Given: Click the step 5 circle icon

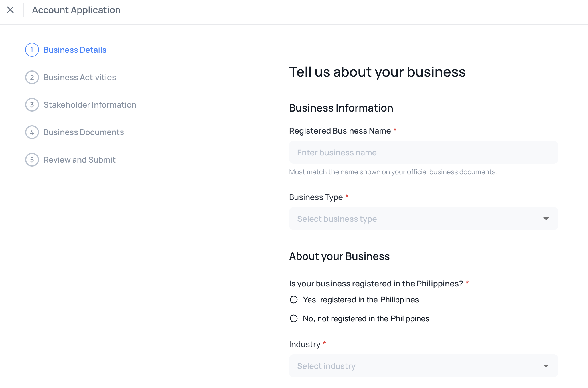Looking at the screenshot, I should (x=32, y=160).
